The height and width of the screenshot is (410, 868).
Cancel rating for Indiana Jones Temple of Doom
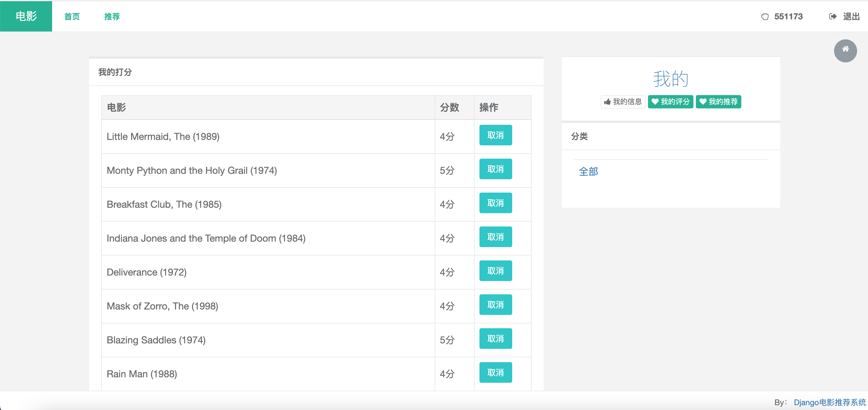click(x=495, y=237)
